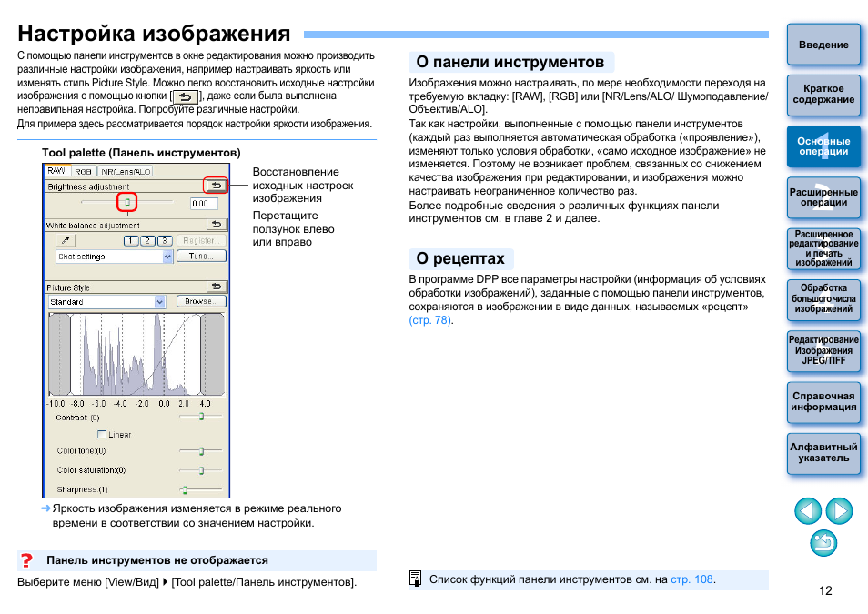Click the Picture Style revert icon
The width and height of the screenshot is (868, 614).
tap(217, 287)
